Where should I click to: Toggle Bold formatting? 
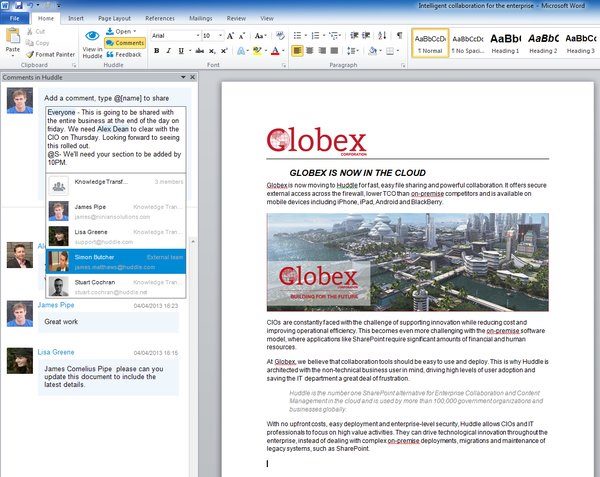click(157, 51)
